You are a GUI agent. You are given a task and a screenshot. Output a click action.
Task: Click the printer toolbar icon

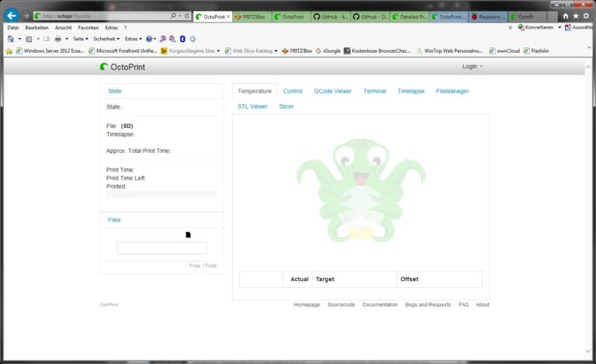click(x=57, y=39)
